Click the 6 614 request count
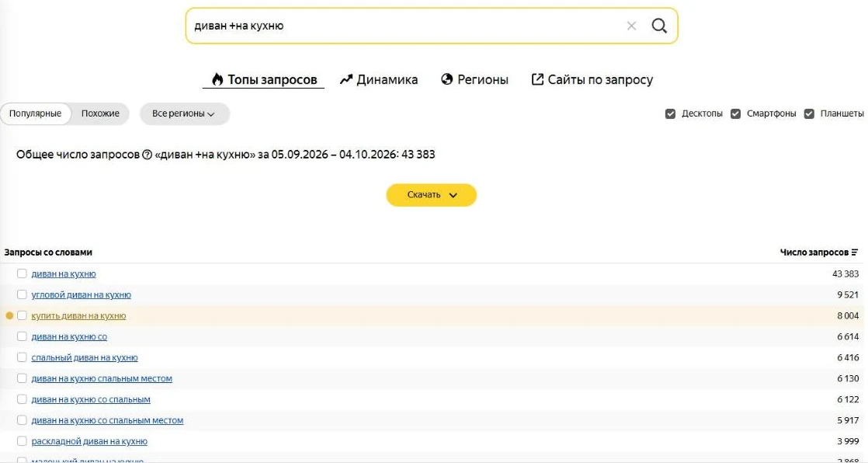The width and height of the screenshot is (868, 463). [848, 337]
